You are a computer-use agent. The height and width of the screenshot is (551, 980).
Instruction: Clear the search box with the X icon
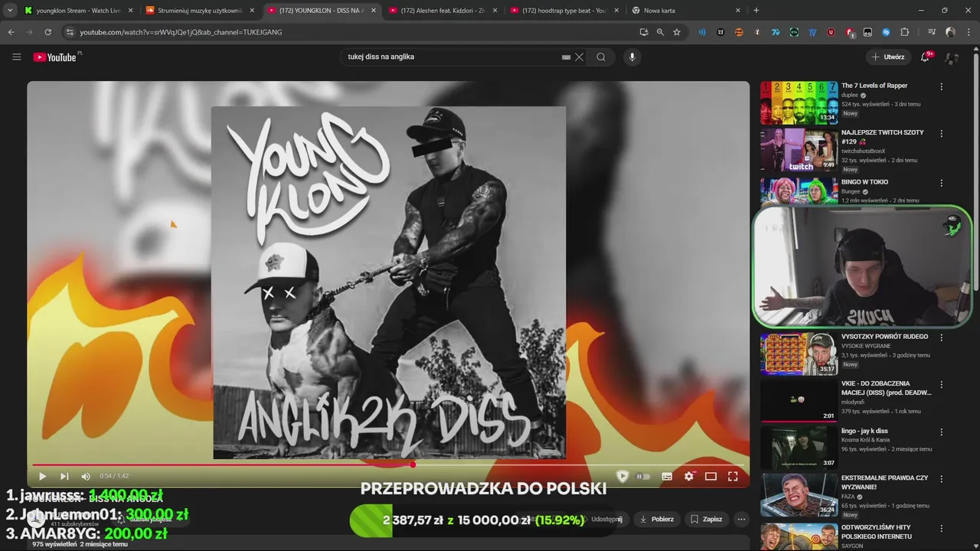[x=580, y=57]
